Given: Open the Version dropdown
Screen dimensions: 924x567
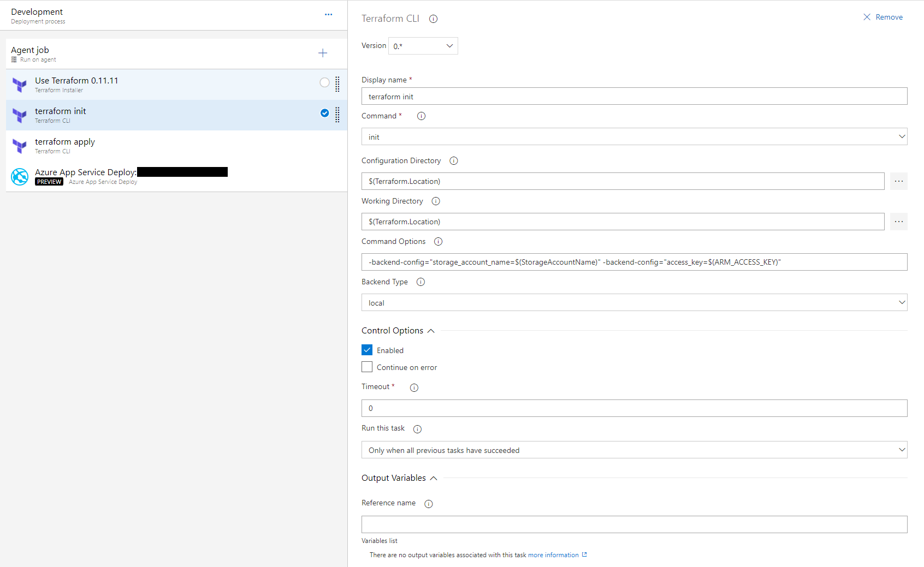Looking at the screenshot, I should point(423,46).
